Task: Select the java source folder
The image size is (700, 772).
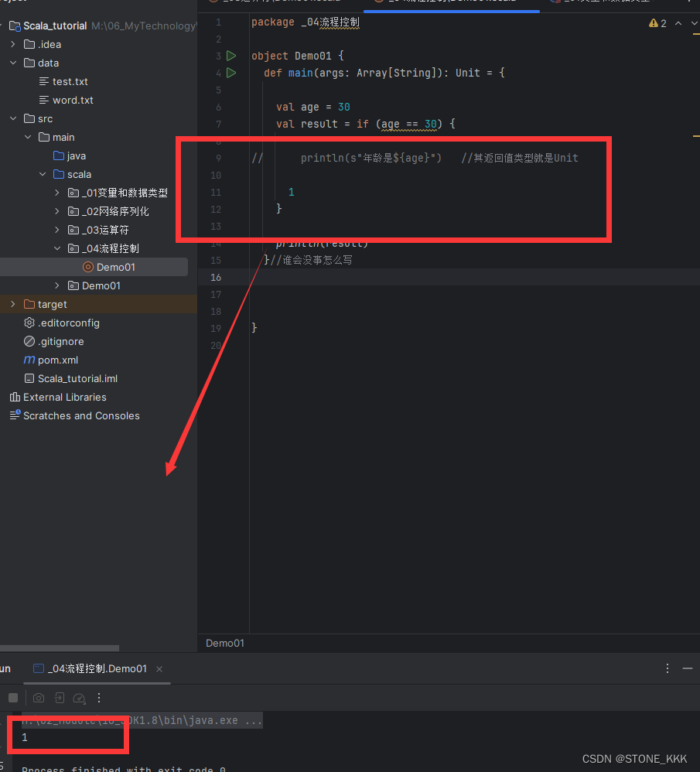Action: pyautogui.click(x=70, y=156)
